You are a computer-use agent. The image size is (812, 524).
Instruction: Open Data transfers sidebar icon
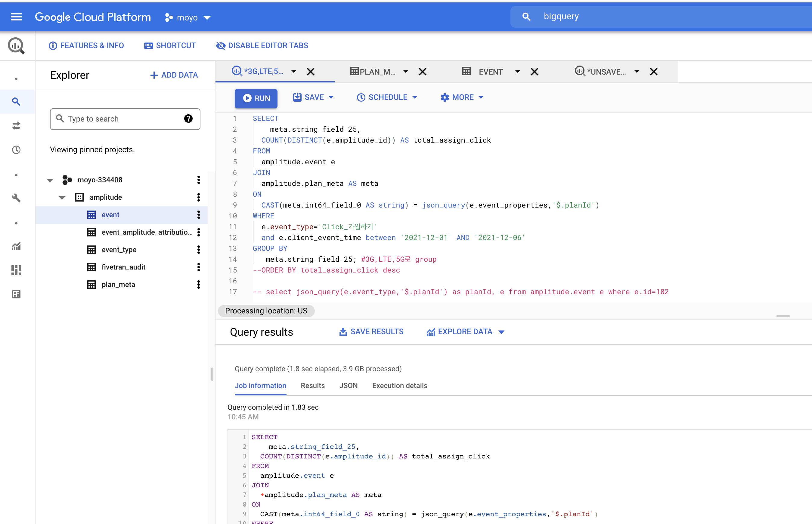16,126
